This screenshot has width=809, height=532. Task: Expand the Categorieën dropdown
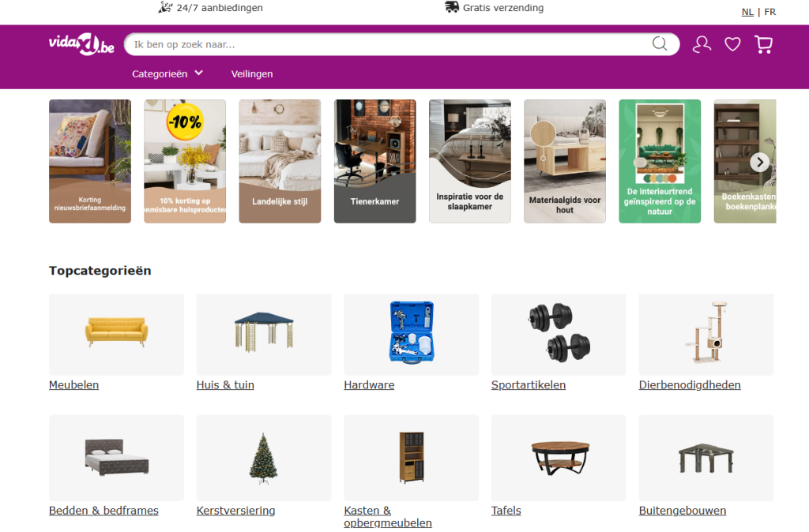(167, 73)
